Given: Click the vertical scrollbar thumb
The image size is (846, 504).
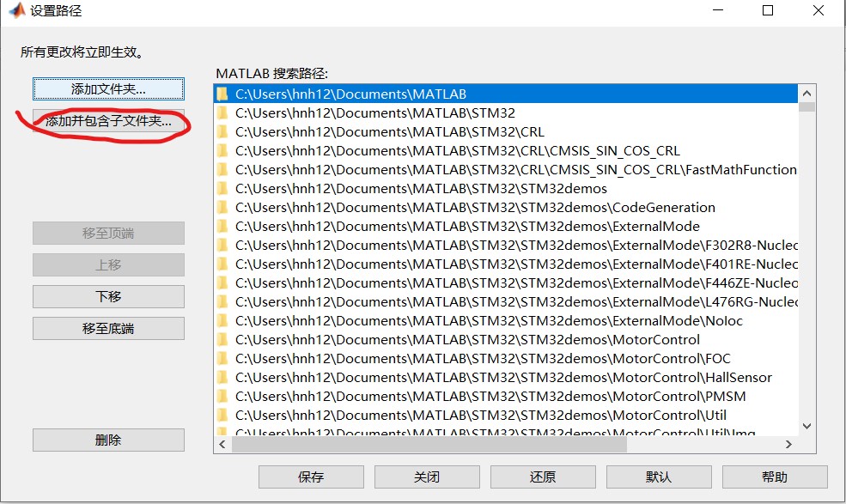Looking at the screenshot, I should coord(807,106).
